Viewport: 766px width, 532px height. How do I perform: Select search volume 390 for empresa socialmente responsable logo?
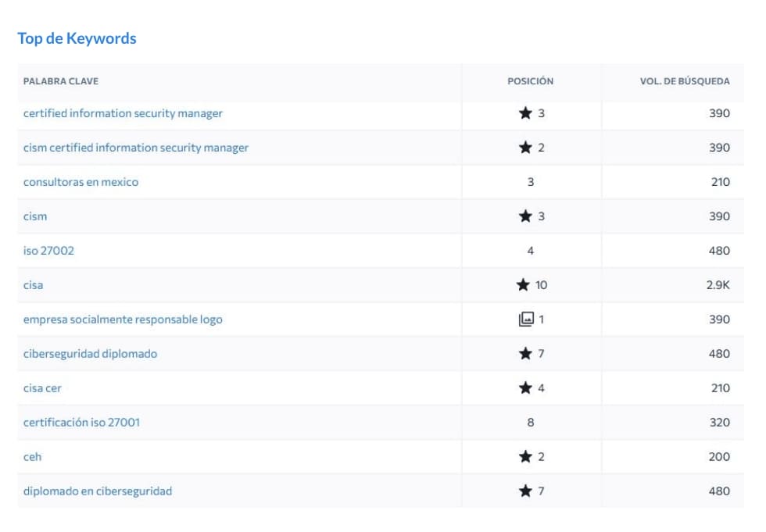pos(719,320)
